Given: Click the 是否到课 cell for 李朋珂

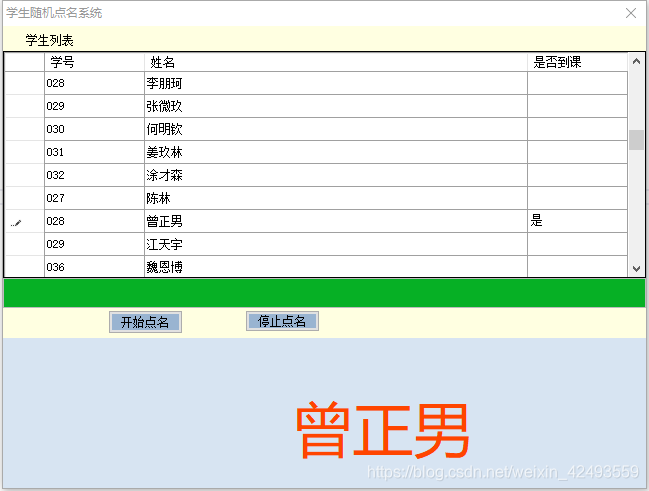Looking at the screenshot, I should 577,83.
